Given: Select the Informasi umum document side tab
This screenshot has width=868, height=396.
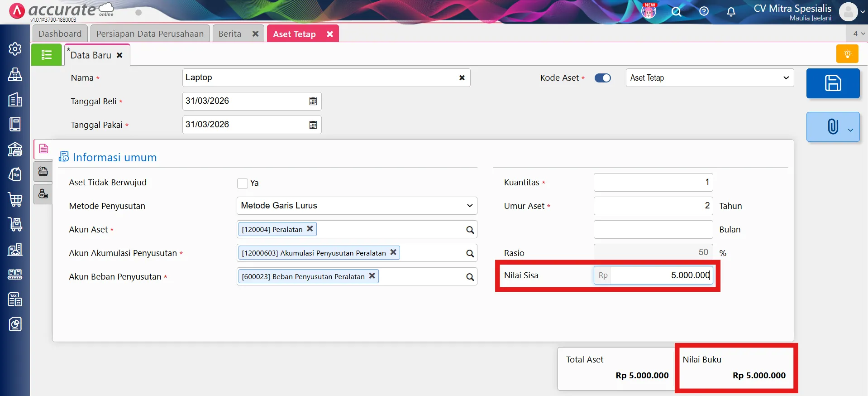Looking at the screenshot, I should 43,149.
